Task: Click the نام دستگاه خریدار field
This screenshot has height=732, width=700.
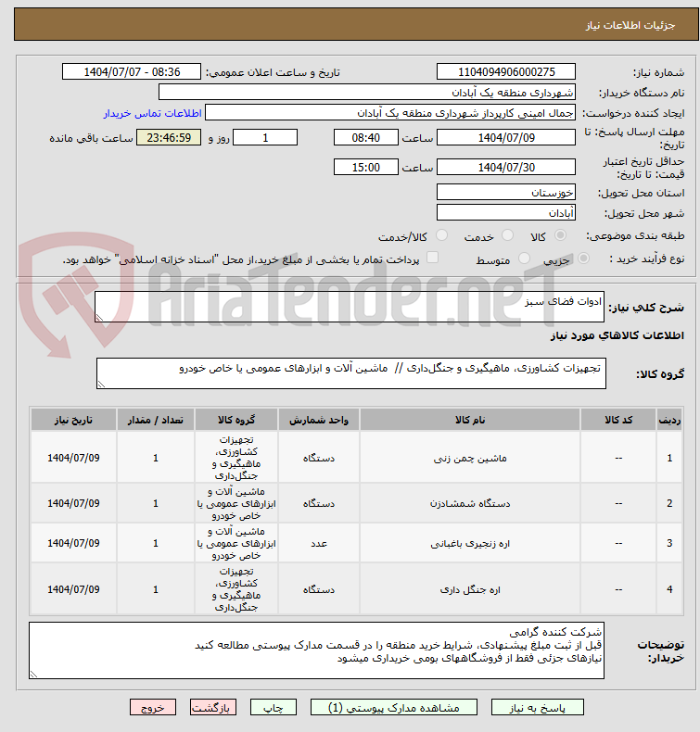Action: click(x=366, y=93)
